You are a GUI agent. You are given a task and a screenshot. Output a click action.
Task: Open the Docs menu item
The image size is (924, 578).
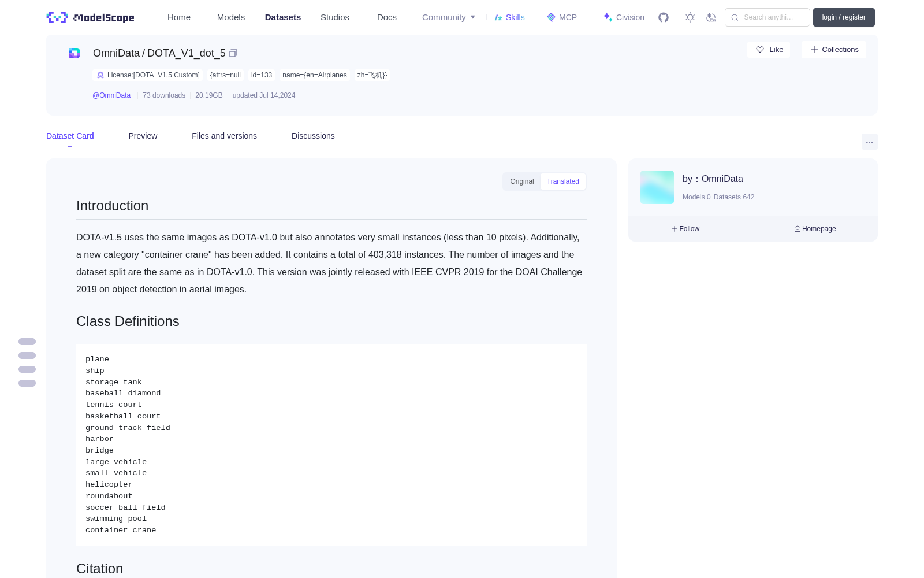[387, 17]
